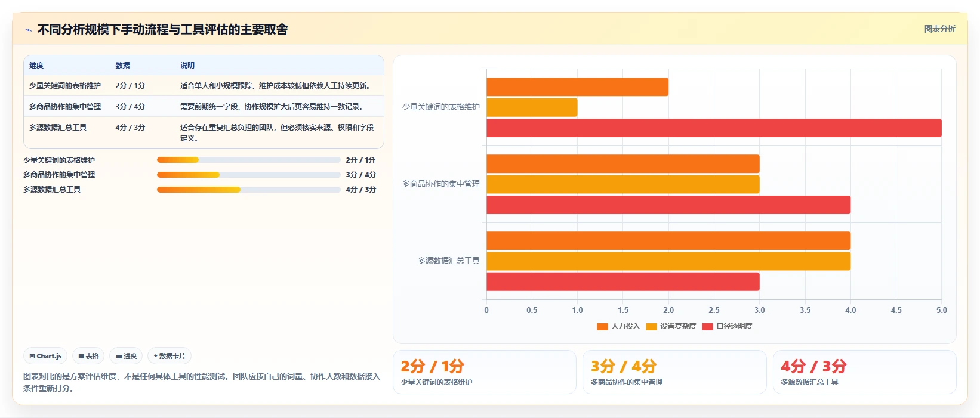980x418 pixels.
Task: Click the red 口径透明度 bar of 多商品协作的集中管理
Action: click(668, 205)
